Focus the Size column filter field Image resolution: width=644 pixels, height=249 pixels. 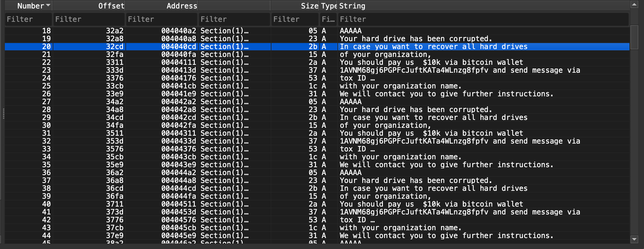tap(295, 19)
